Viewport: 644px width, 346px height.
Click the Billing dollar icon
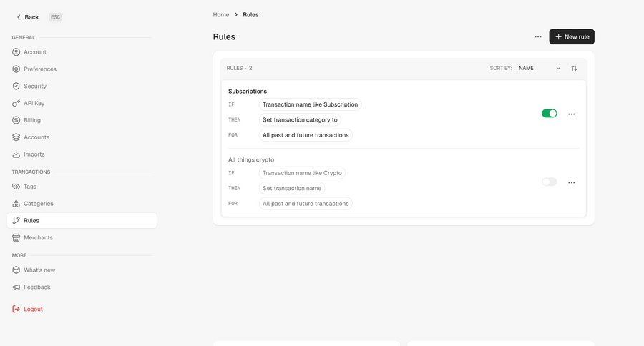[x=16, y=120]
